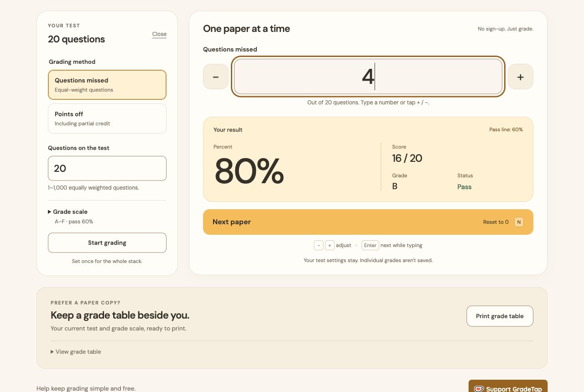
Task: Click the Questions missed number field
Action: point(368,77)
